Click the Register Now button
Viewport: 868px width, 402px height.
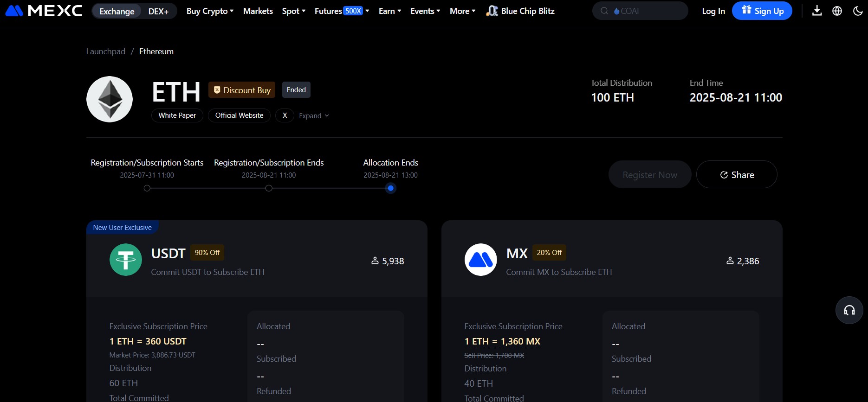(x=650, y=174)
